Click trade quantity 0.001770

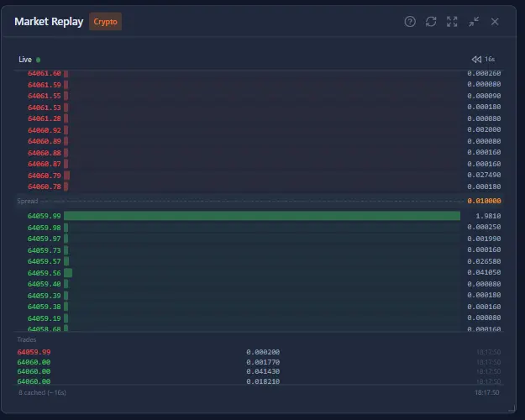click(x=263, y=362)
